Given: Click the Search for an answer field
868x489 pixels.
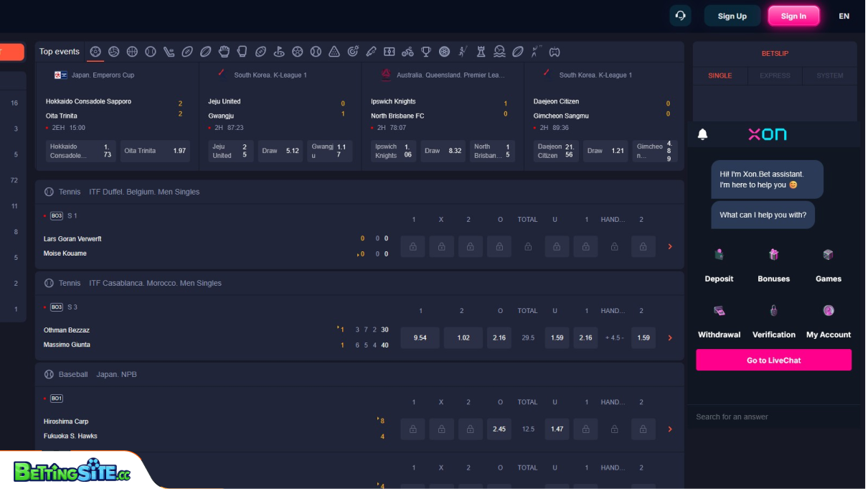Looking at the screenshot, I should point(773,416).
